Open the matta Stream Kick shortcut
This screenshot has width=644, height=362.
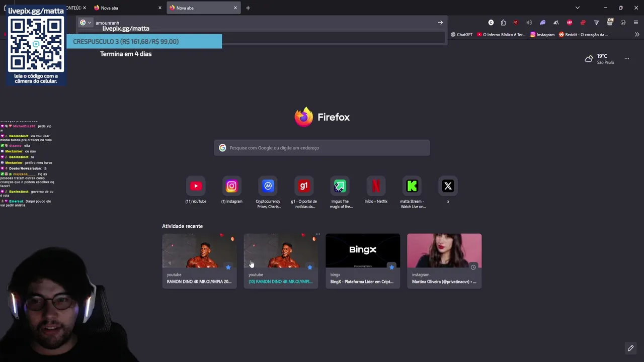[412, 187]
